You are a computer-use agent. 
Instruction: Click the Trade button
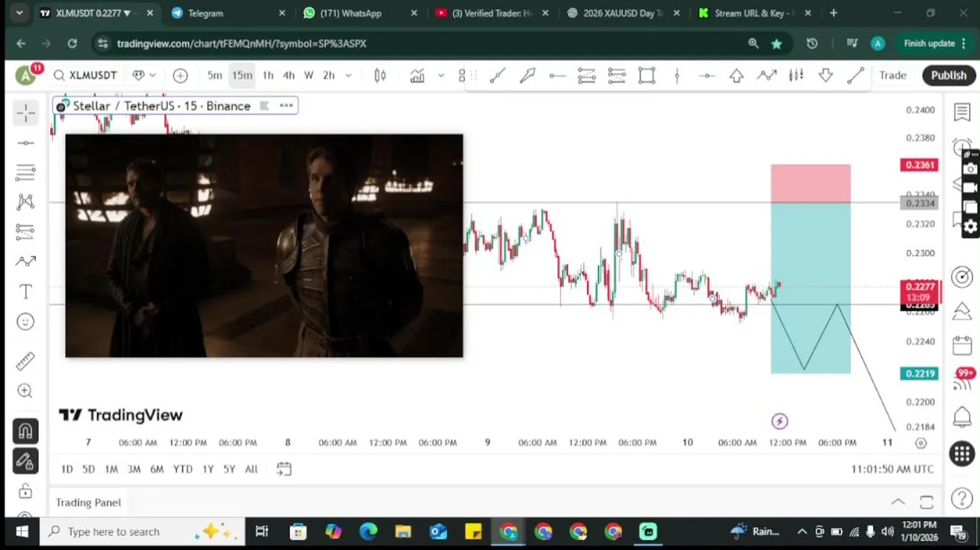coord(892,75)
